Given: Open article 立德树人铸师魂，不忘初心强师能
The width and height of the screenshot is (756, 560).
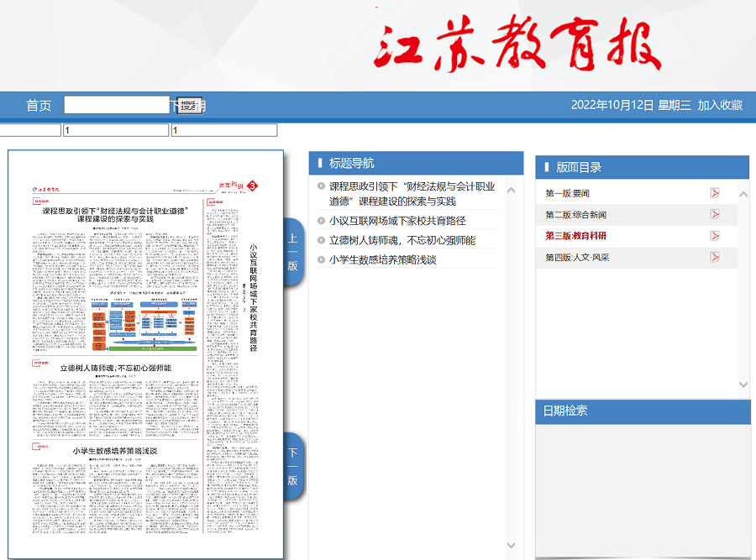Looking at the screenshot, I should click(402, 240).
